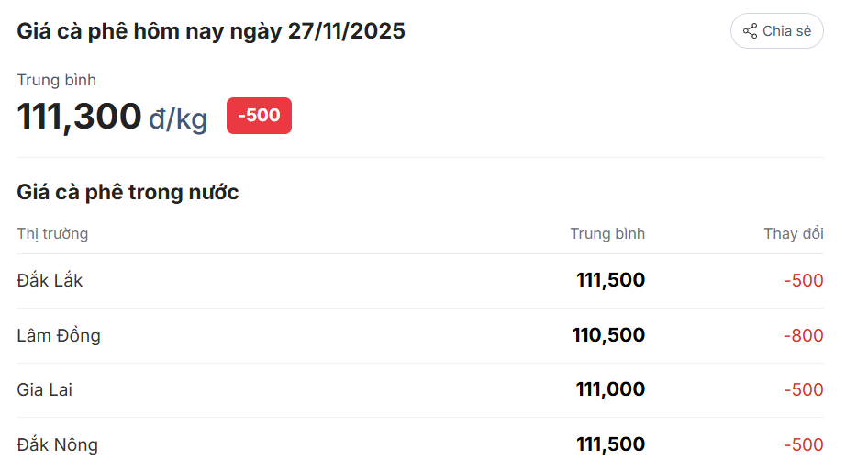Click the Thay đổi column header
868x472 pixels.
pos(793,234)
